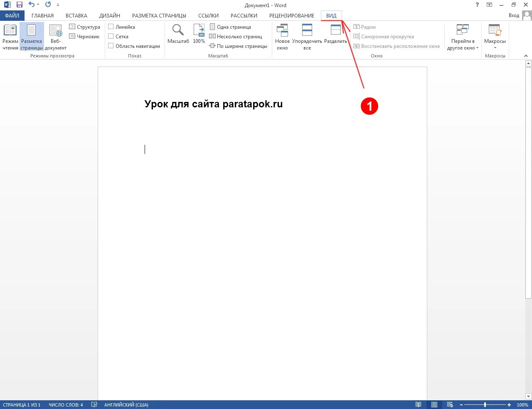Zoom in with the plus button

click(x=509, y=405)
